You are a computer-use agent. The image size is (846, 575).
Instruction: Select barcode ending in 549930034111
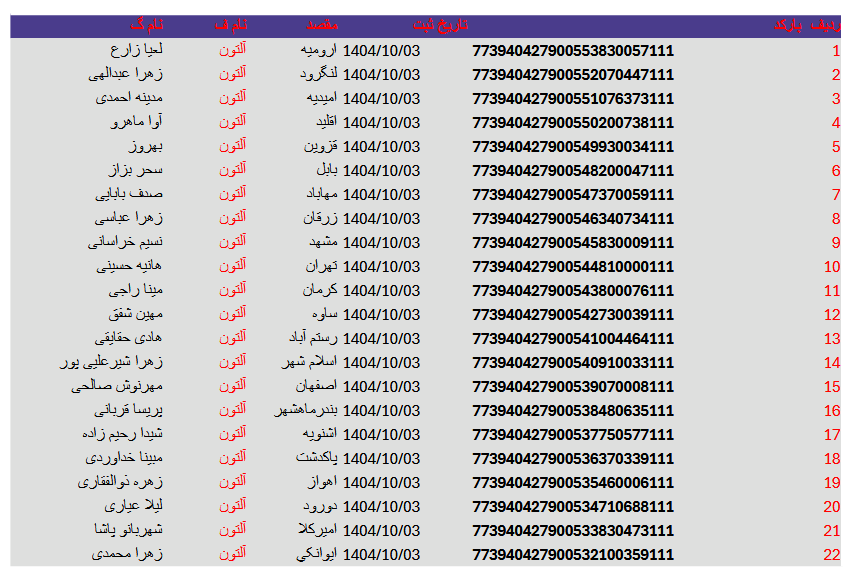tap(573, 147)
